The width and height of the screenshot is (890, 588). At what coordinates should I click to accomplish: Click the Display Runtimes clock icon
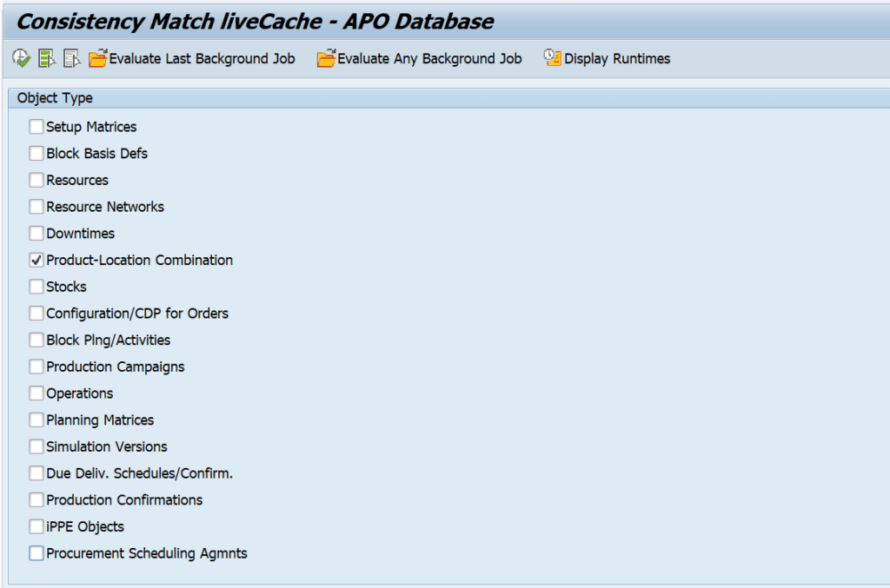click(553, 58)
